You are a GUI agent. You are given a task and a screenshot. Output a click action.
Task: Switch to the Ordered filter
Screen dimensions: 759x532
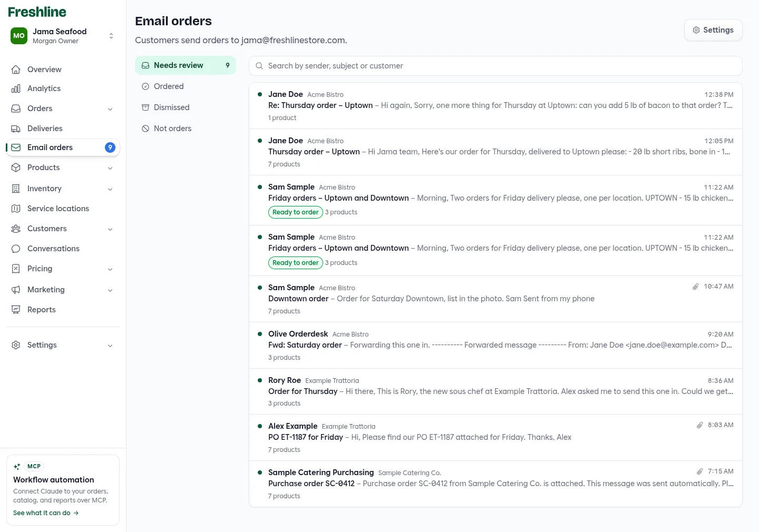[186, 86]
